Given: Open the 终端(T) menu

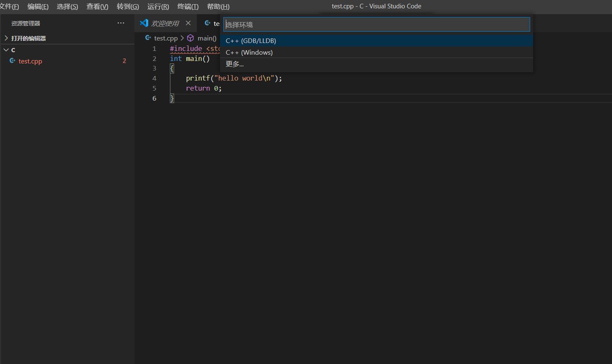Looking at the screenshot, I should pos(188,7).
